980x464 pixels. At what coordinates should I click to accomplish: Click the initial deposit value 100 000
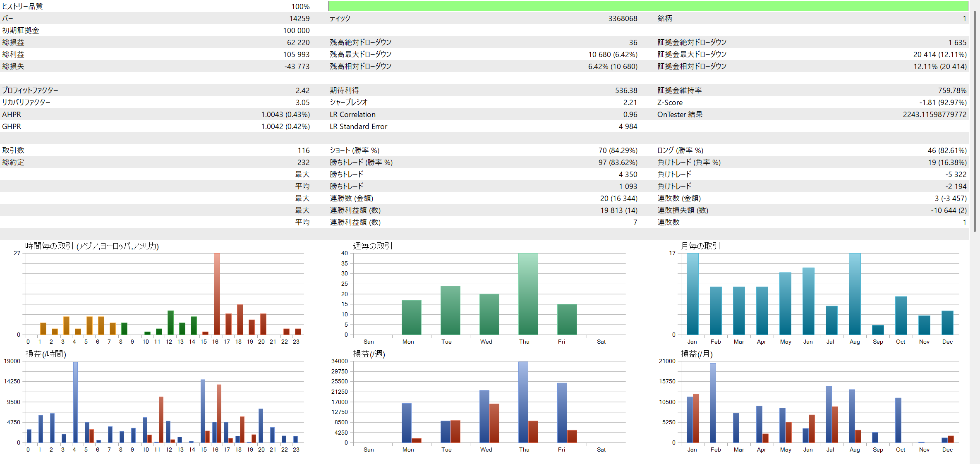[x=296, y=30]
